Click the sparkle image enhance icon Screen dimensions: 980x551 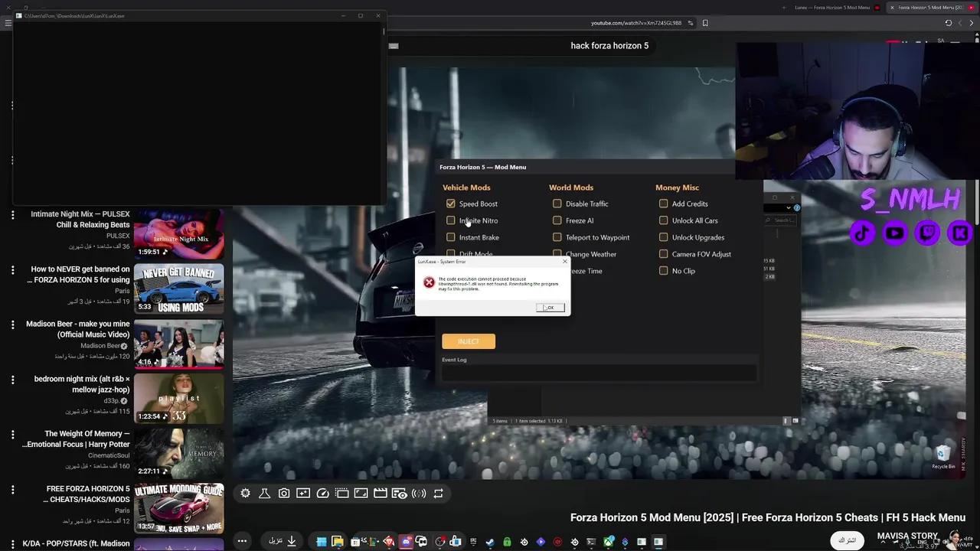click(x=303, y=494)
